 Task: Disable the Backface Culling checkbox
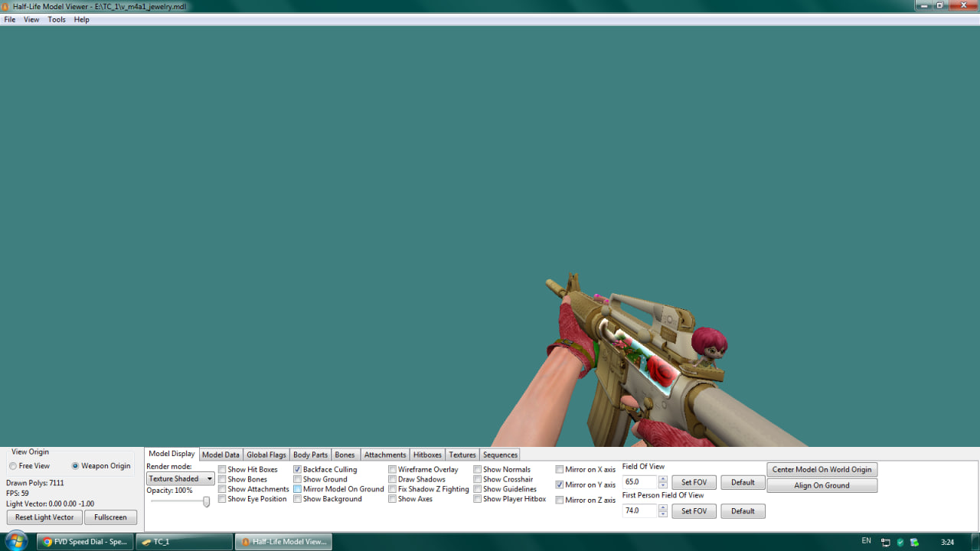(297, 470)
